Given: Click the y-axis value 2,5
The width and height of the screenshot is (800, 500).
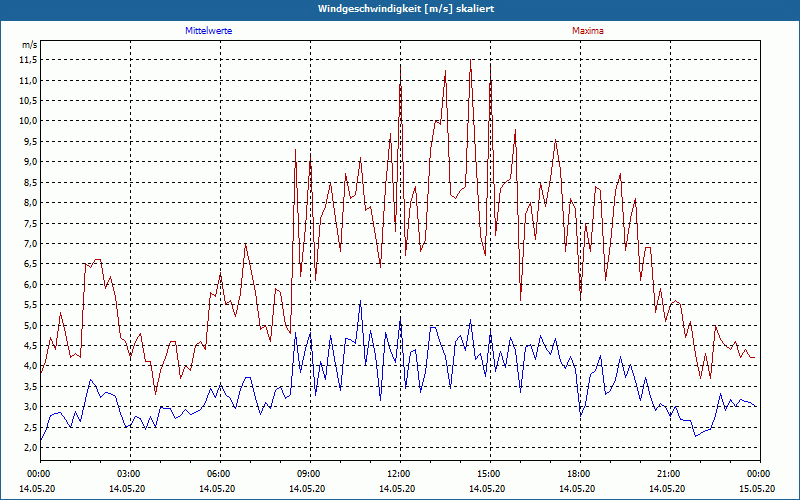Looking at the screenshot, I should click(x=31, y=427).
